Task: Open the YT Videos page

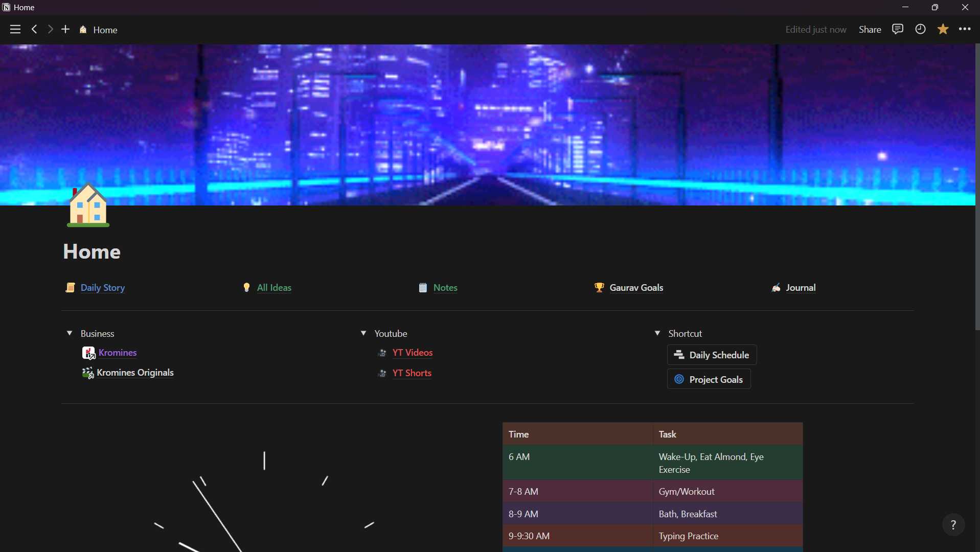Action: click(412, 353)
